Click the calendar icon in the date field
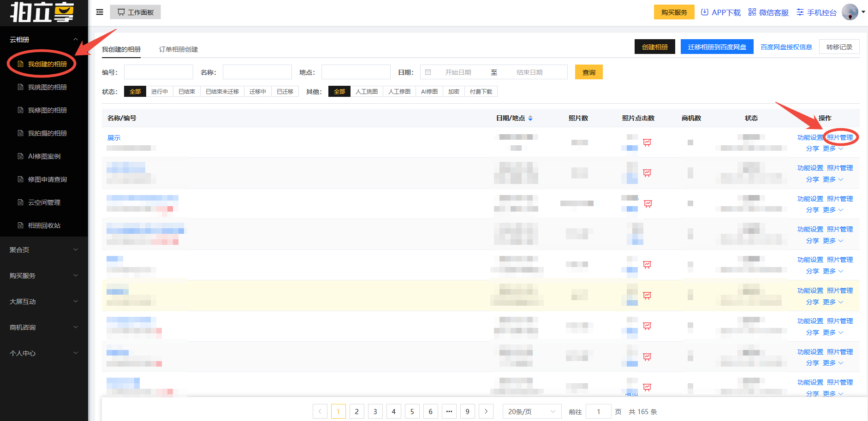 428,72
